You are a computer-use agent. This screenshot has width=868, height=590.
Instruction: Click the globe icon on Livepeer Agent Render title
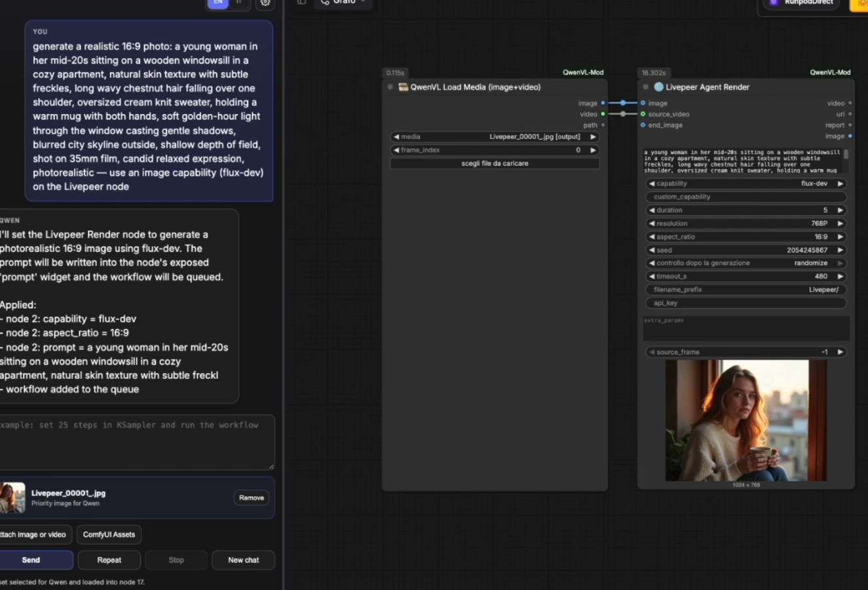tap(658, 87)
